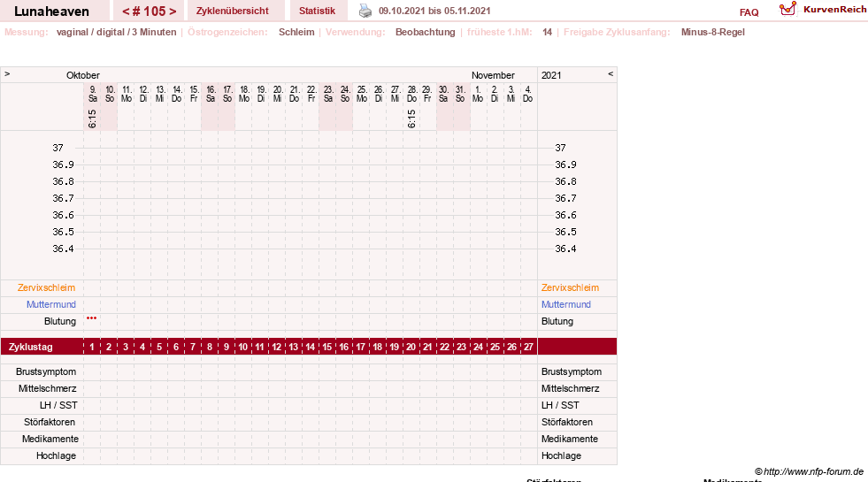Click the Beobachtung usage value
Viewport: 868px width, 482px height.
click(425, 32)
